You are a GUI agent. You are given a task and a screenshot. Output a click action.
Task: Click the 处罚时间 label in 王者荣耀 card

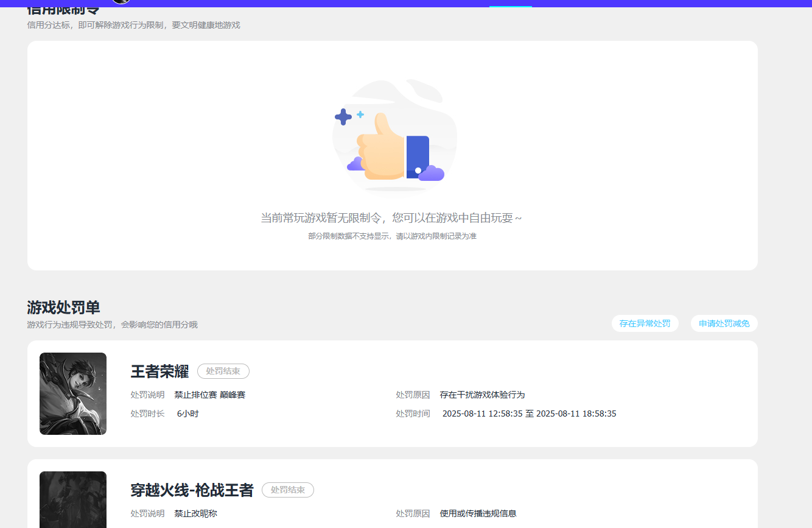click(413, 414)
